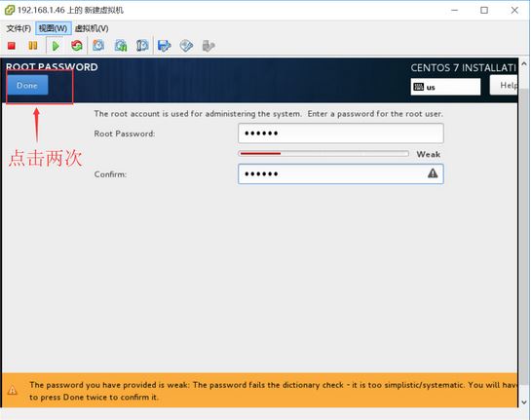Open the 视图(W) menu
The image size is (531, 420).
coord(54,28)
